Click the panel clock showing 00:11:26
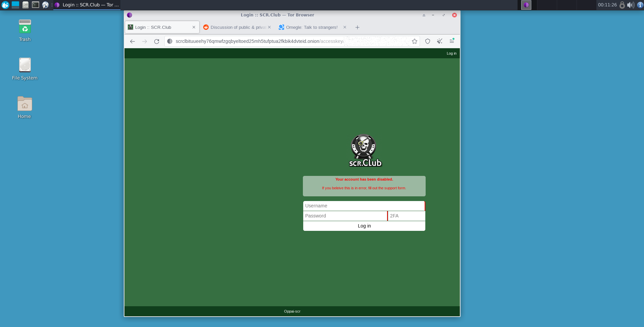Viewport: 644px width, 327px height. click(607, 5)
